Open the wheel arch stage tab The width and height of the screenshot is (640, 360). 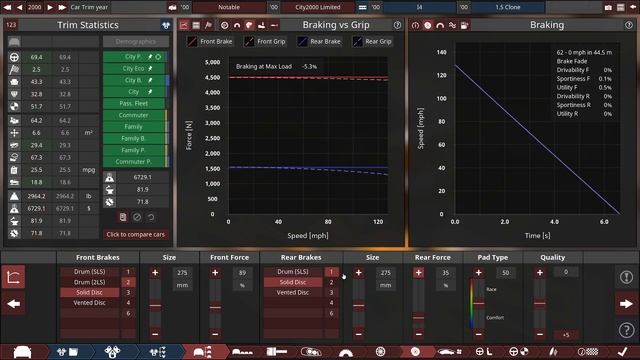tap(346, 352)
